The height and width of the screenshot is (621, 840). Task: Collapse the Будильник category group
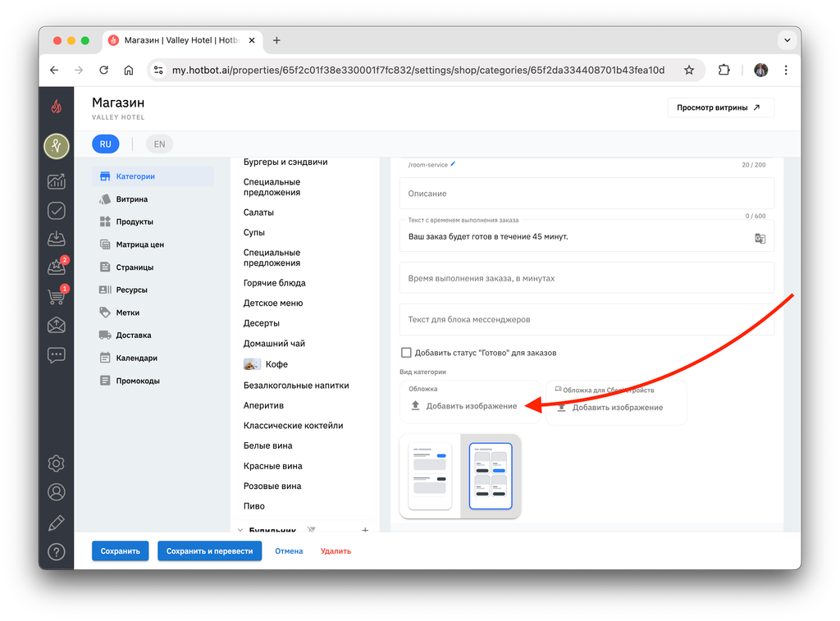[240, 530]
